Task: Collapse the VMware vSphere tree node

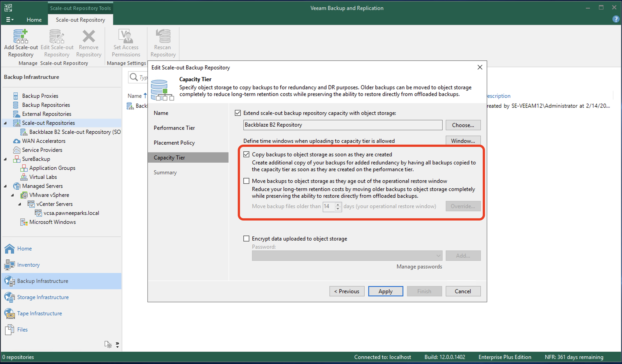Action: click(x=12, y=195)
